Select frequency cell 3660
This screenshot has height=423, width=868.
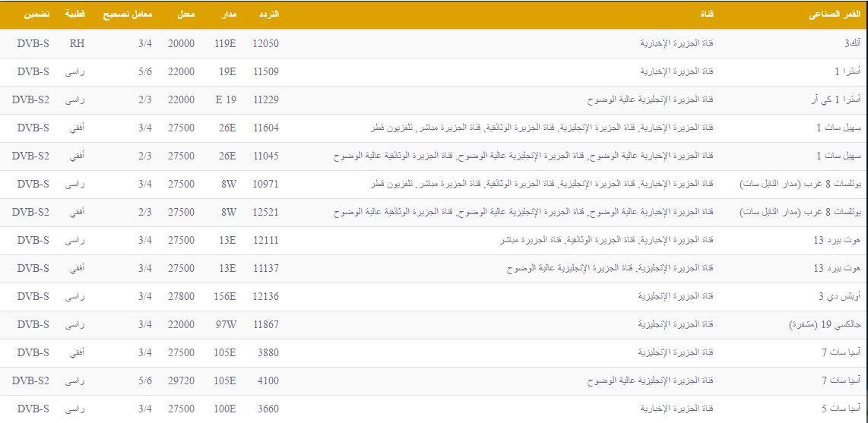pos(268,409)
